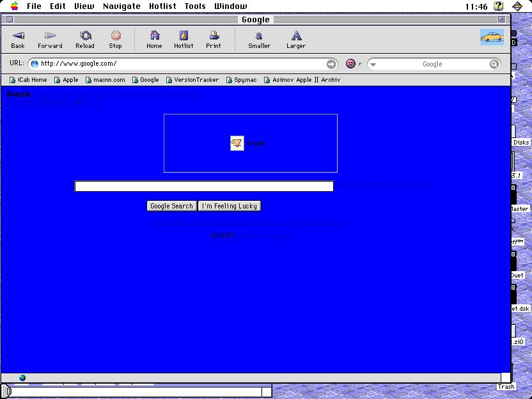Open the Navigate menu
This screenshot has width=532, height=399.
point(121,6)
